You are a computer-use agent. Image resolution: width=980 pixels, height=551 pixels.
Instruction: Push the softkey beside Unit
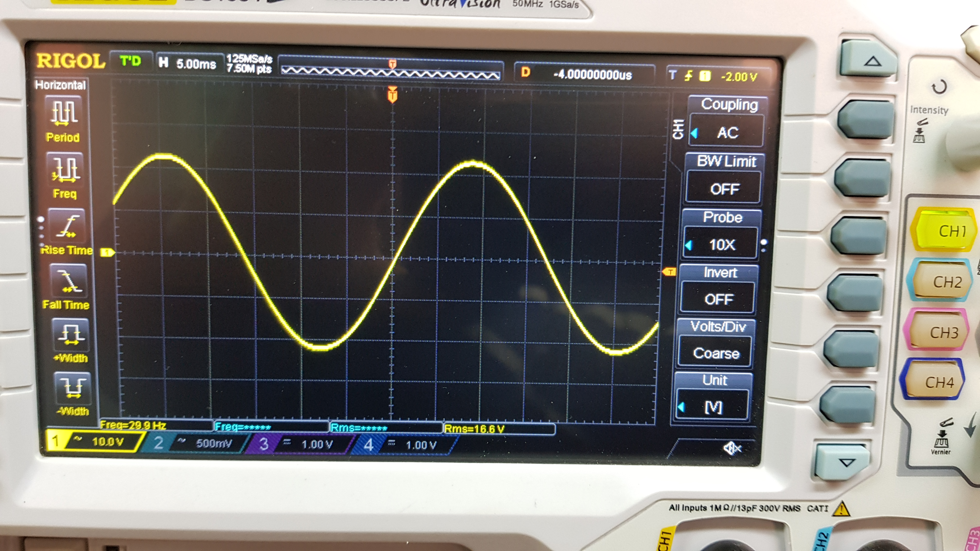tap(848, 404)
